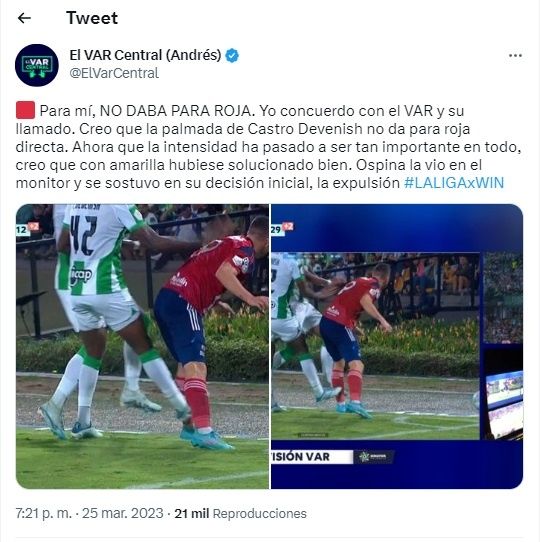Image resolution: width=540 pixels, height=542 pixels.
Task: Click the tweet text mentioning Castro Devenish
Action: (x=268, y=147)
